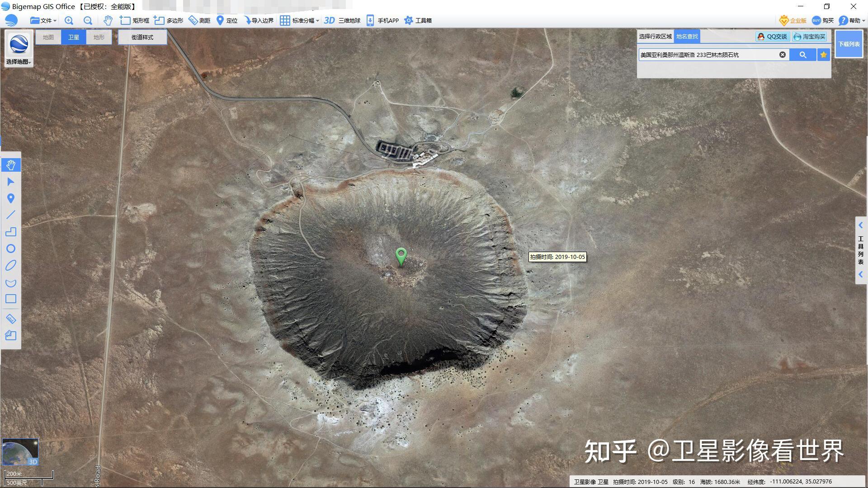Select the circle drawing tool in sidebar
This screenshot has height=488, width=868.
pos(11,249)
